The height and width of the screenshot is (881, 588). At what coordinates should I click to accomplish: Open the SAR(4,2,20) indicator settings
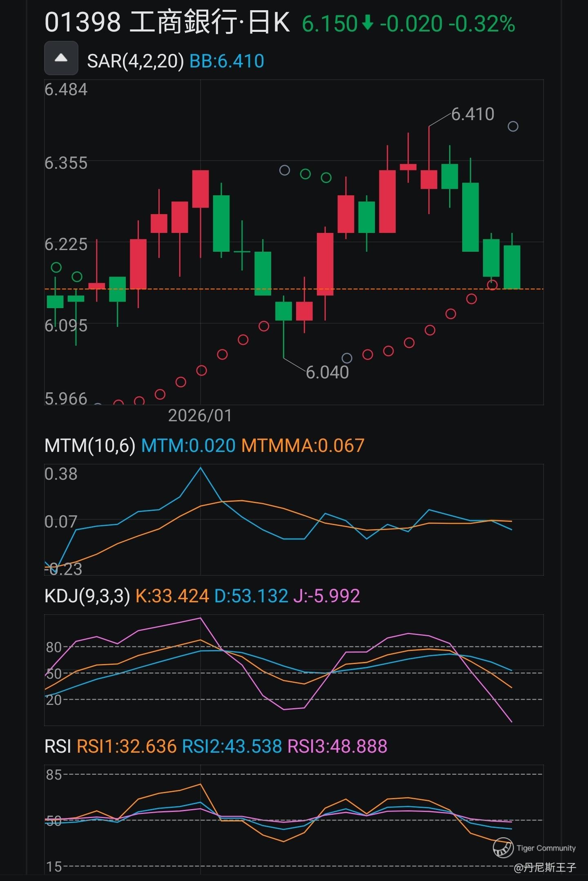(135, 61)
